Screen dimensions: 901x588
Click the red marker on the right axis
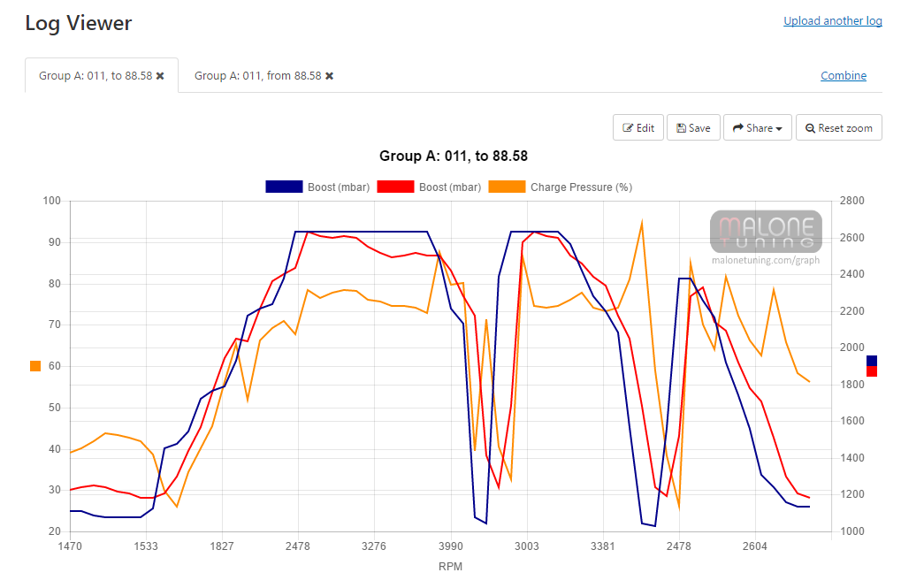click(x=872, y=371)
